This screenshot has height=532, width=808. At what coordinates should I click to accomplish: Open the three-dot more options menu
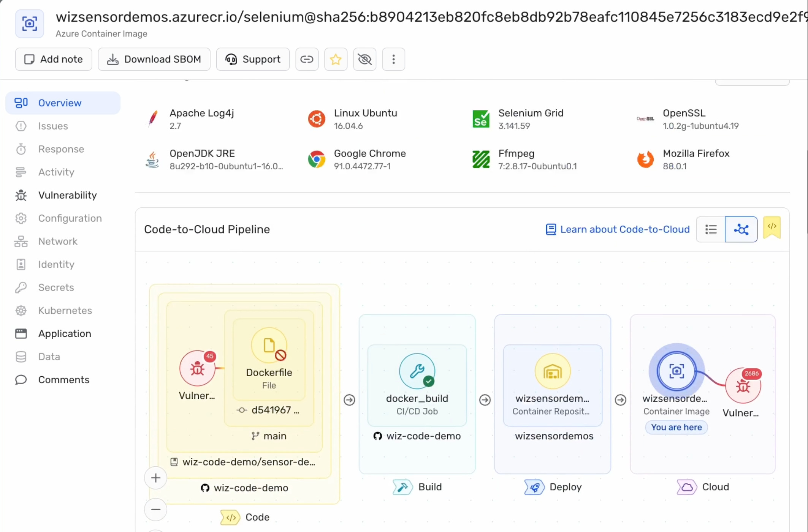click(x=393, y=59)
